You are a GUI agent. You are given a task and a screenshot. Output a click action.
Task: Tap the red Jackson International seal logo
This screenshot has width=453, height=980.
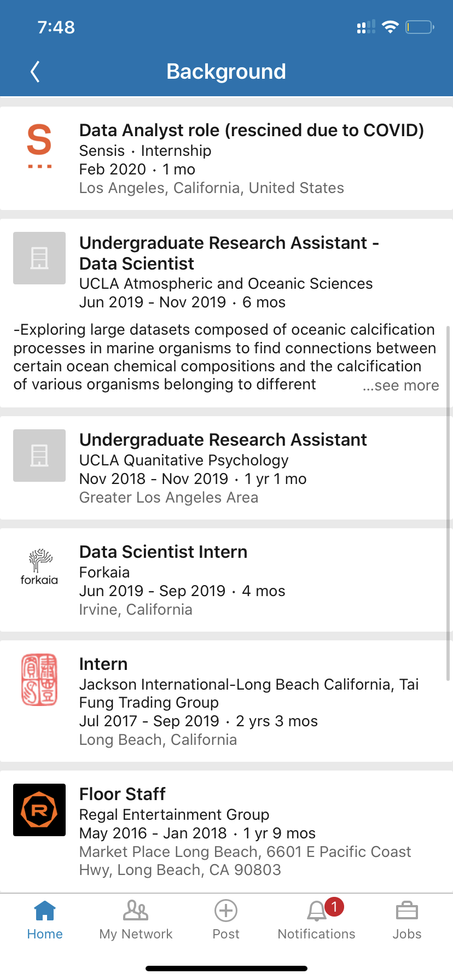pos(39,679)
